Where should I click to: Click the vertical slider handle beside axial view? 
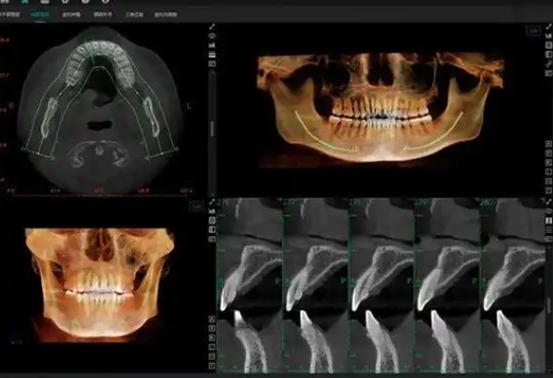[212, 128]
